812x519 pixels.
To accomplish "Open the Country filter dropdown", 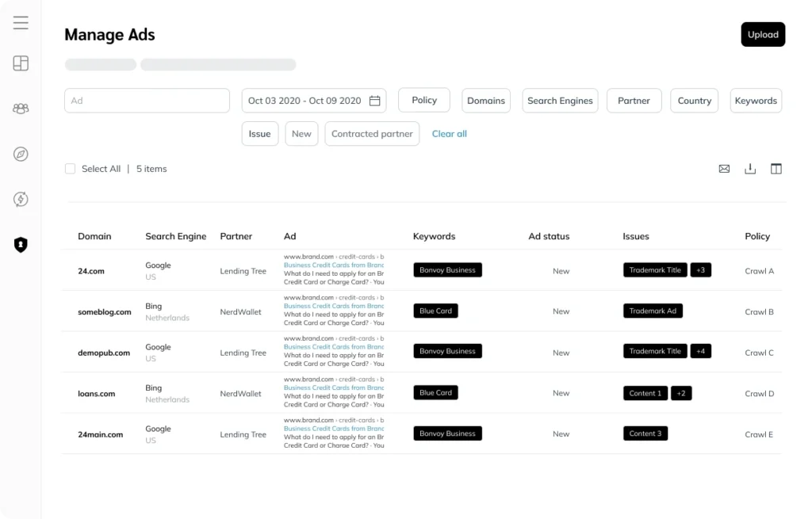I will click(x=695, y=101).
